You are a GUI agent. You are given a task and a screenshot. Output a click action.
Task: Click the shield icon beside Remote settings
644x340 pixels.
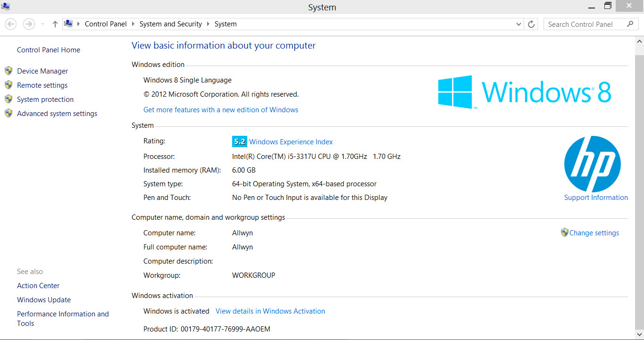pos(8,85)
